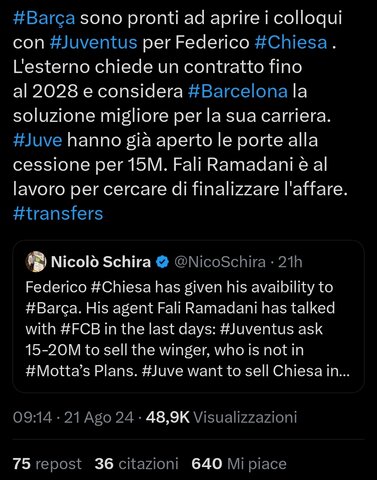The width and height of the screenshot is (377, 480).
Task: View the 36 citazioni list
Action: (137, 464)
